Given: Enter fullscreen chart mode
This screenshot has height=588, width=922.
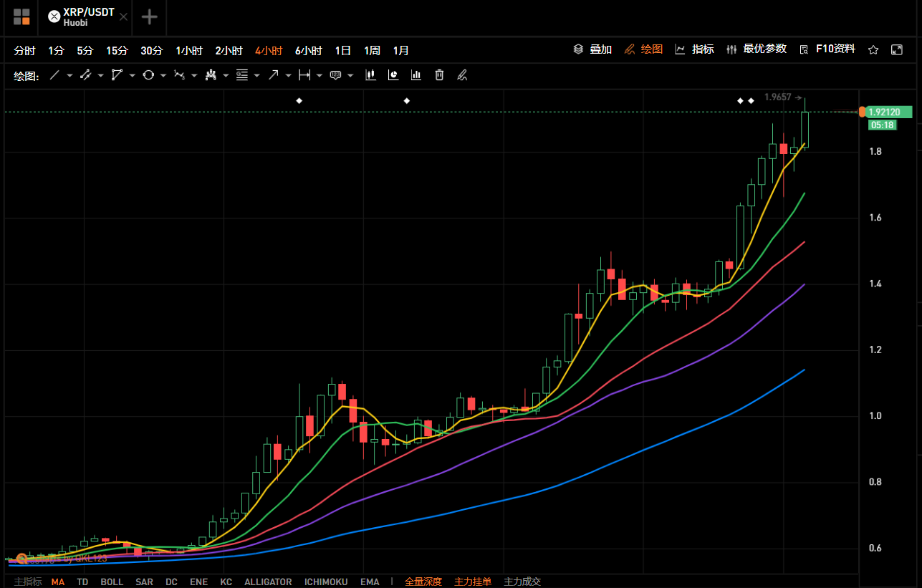Looking at the screenshot, I should click(897, 49).
